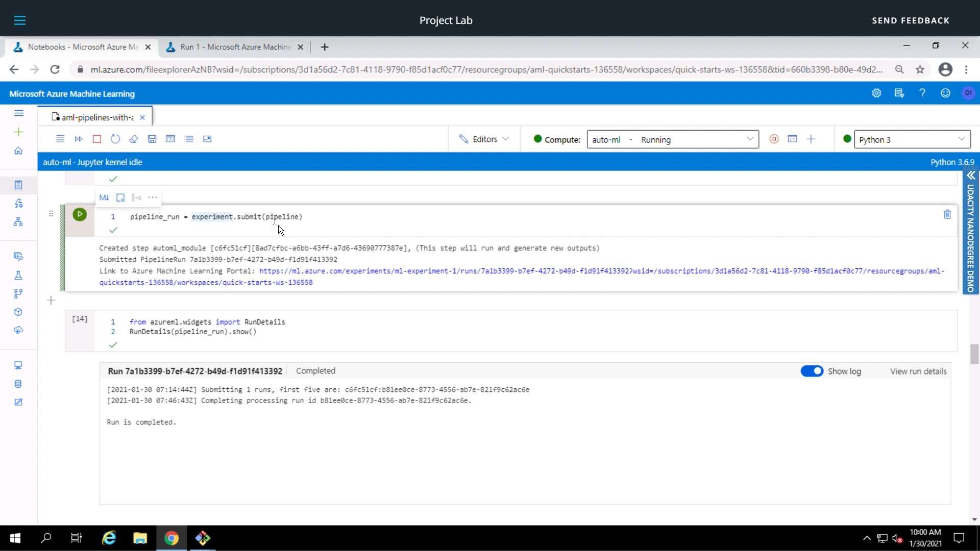Open Environments flask icon in sidebar

tap(18, 275)
